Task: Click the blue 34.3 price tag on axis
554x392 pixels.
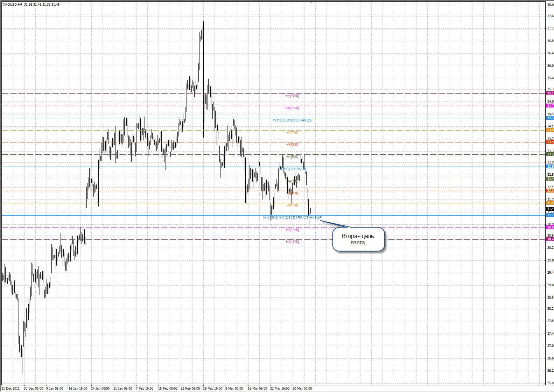Action: tap(550, 118)
